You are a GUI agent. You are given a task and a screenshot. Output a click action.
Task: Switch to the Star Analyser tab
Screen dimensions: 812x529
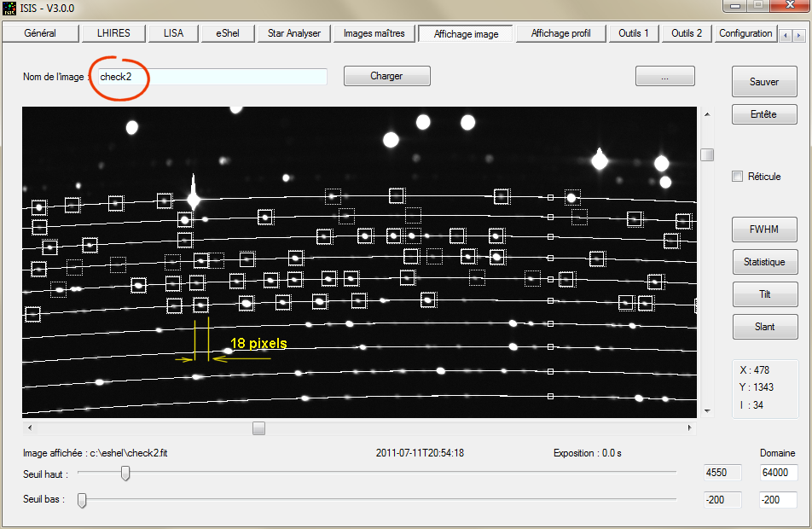coord(293,33)
